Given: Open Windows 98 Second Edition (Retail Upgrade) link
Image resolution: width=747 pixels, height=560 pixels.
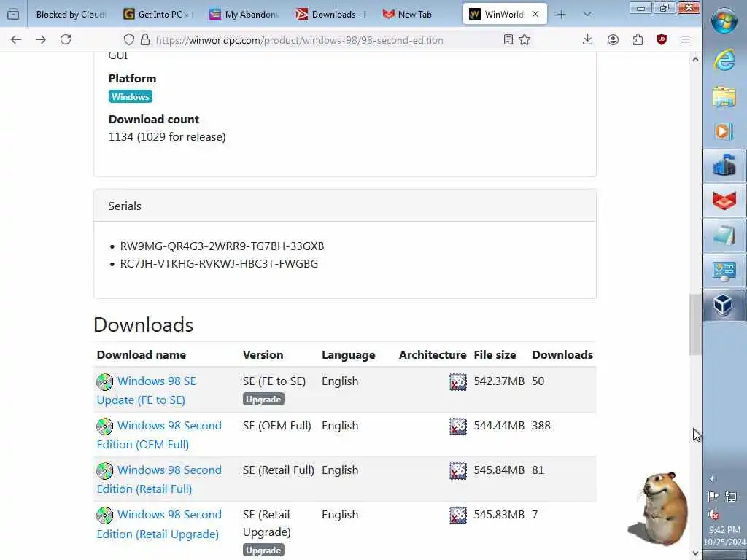Looking at the screenshot, I should point(159,524).
